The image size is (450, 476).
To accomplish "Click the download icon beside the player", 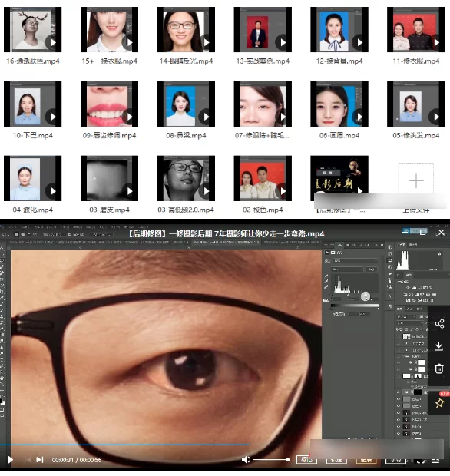I will point(438,346).
